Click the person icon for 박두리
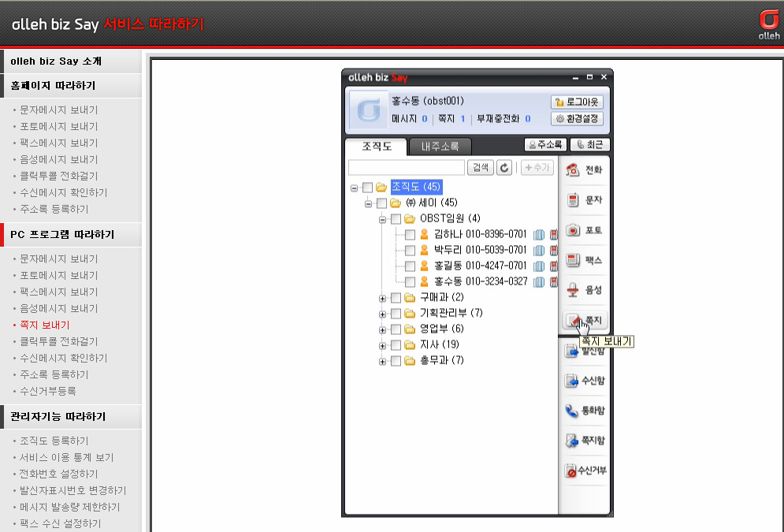Screen dimensions: 784x532 [x=424, y=250]
